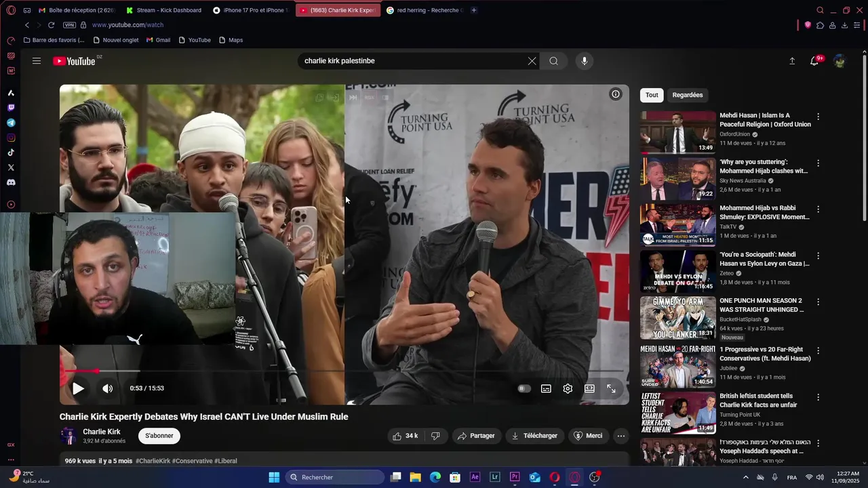Launch Premiere Pro from the taskbar
This screenshot has width=868, height=488.
[x=515, y=477]
